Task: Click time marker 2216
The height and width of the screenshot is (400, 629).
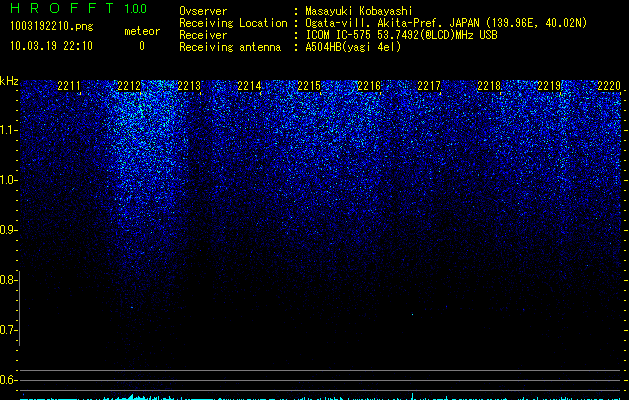Action: (x=369, y=86)
